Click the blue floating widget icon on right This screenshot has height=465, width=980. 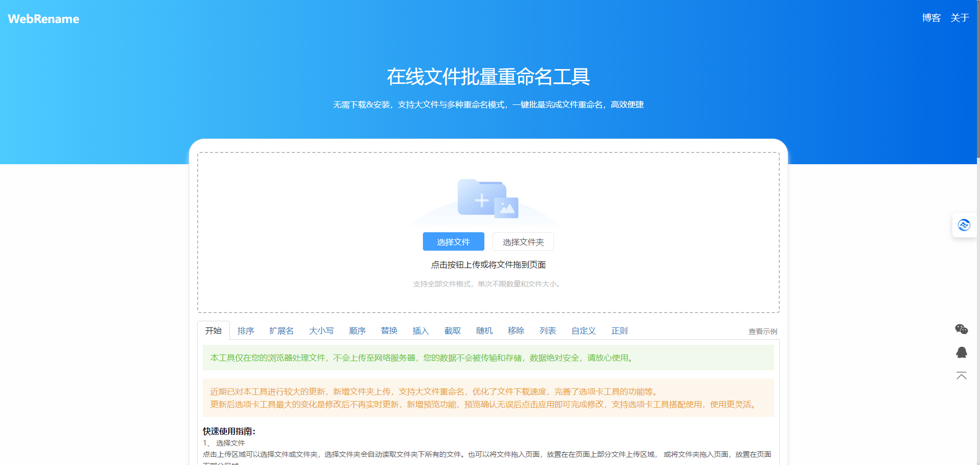964,225
